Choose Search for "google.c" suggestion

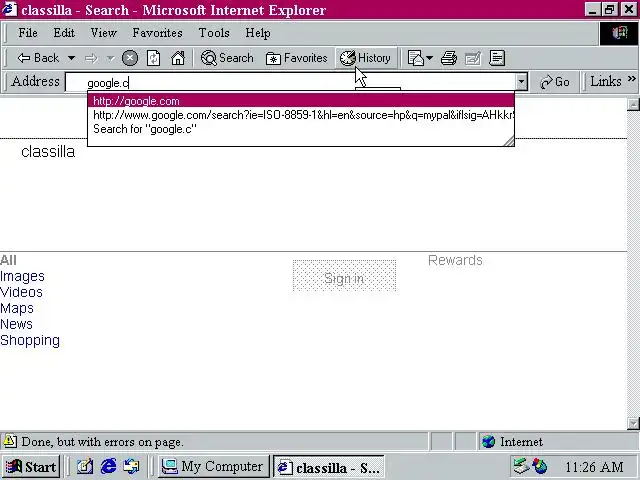click(301, 129)
